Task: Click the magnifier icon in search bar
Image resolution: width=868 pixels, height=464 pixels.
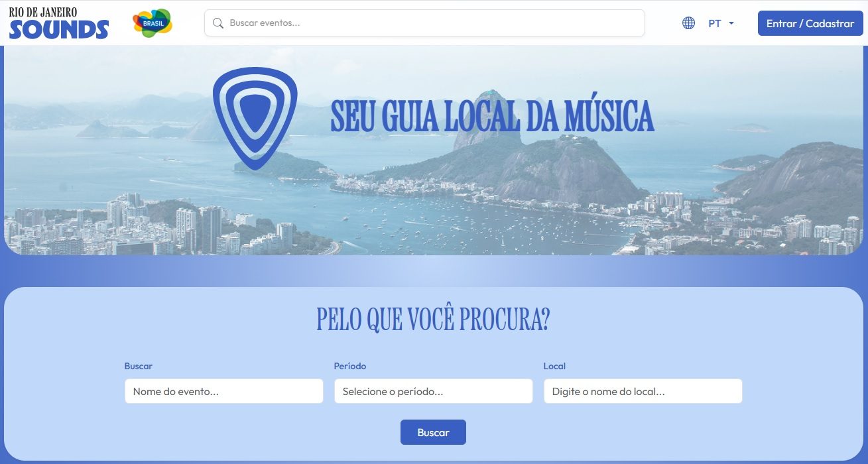Action: tap(217, 23)
